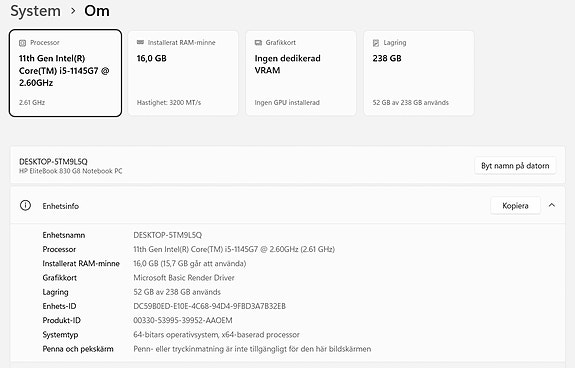Click Ingen dedikerad VRAM heading
The width and height of the screenshot is (575, 368).
[x=288, y=64]
